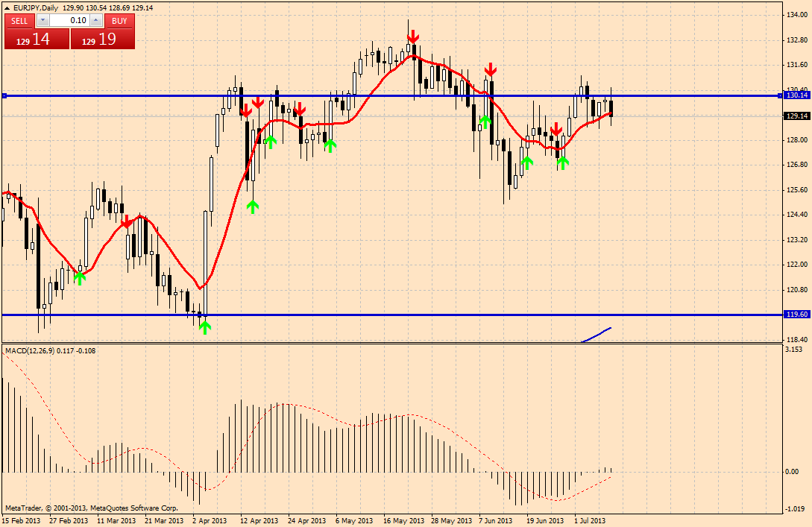Click the 12 Apr 2013 date label
The image size is (812, 527).
click(259, 521)
